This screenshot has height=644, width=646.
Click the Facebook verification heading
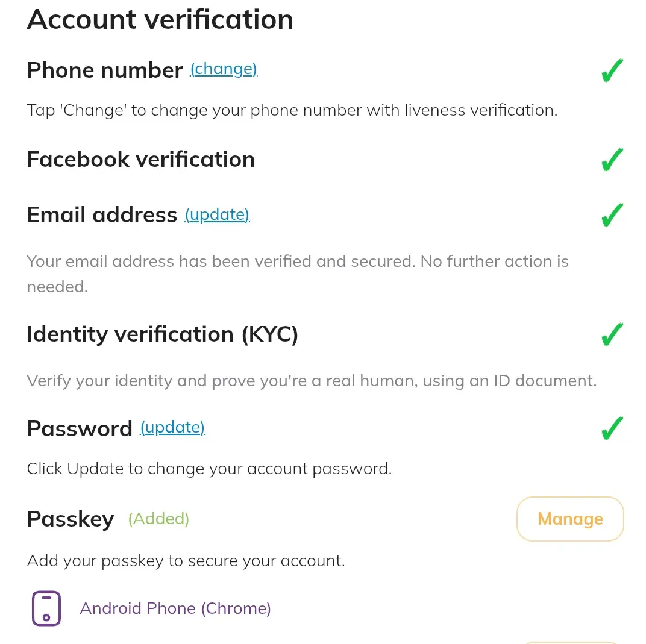[x=141, y=160]
